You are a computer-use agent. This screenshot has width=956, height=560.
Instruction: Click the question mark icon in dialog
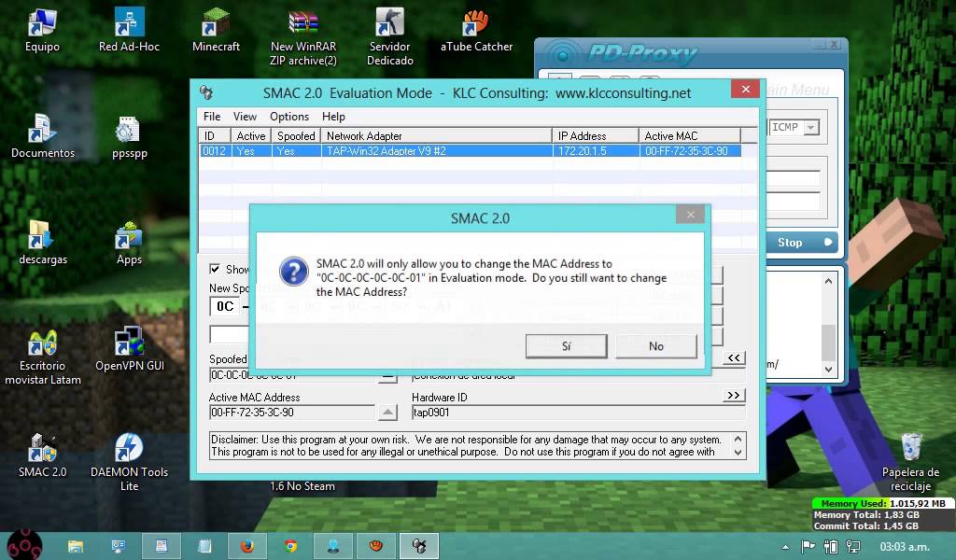[x=293, y=272]
